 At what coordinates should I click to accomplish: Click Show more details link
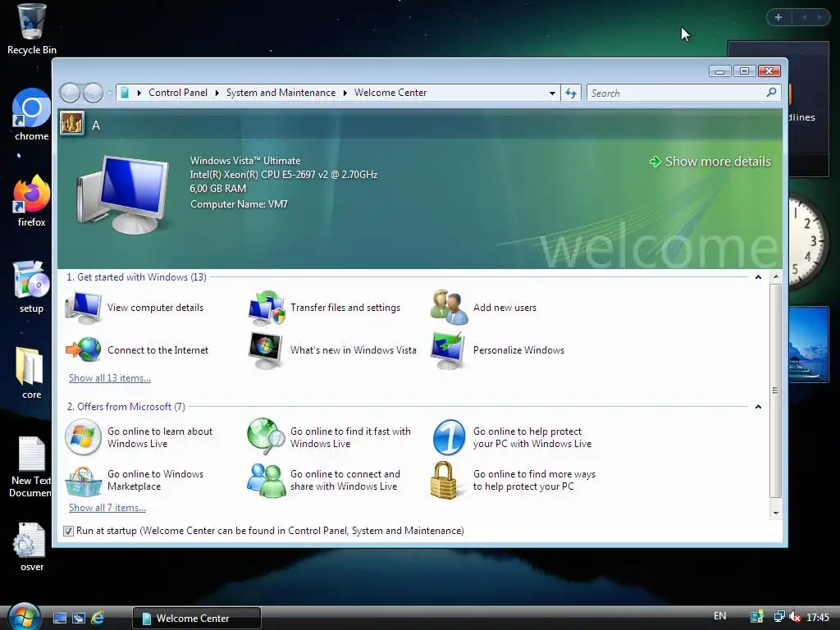pyautogui.click(x=710, y=162)
